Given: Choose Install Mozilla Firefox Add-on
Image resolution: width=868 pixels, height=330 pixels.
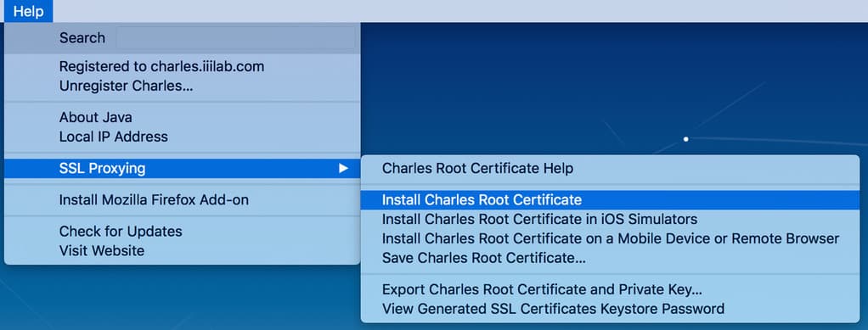Looking at the screenshot, I should pos(182,200).
